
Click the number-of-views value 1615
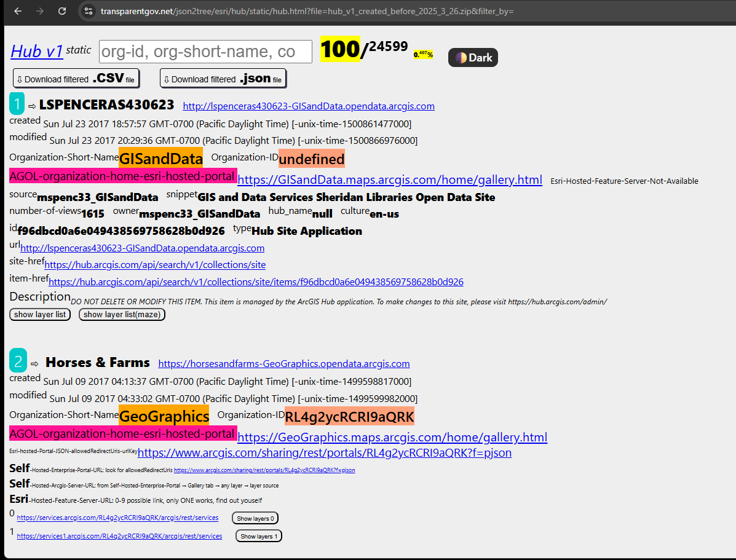[93, 214]
